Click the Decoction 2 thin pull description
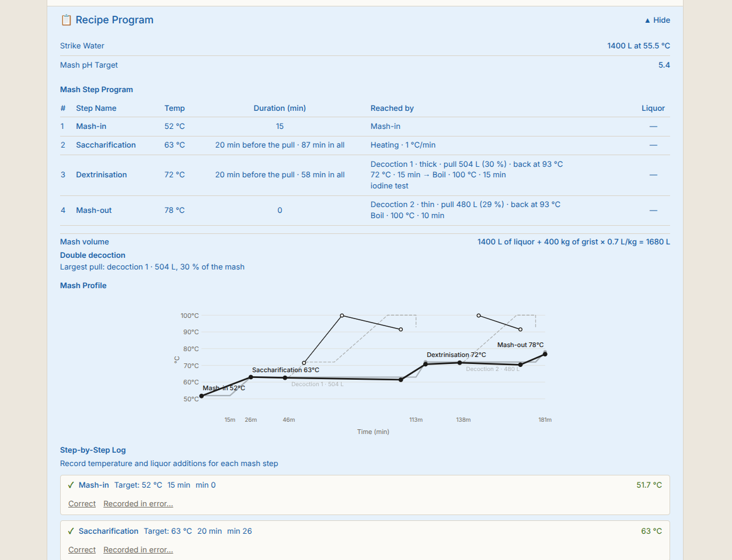This screenshot has width=732, height=560. click(x=465, y=210)
